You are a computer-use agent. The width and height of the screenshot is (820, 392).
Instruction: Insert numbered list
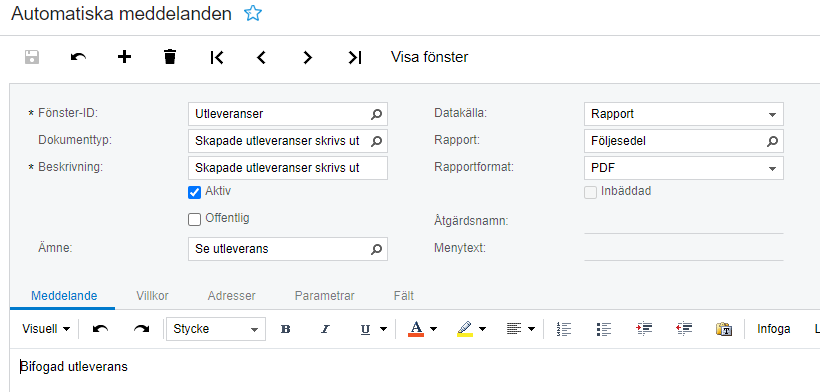click(x=564, y=329)
